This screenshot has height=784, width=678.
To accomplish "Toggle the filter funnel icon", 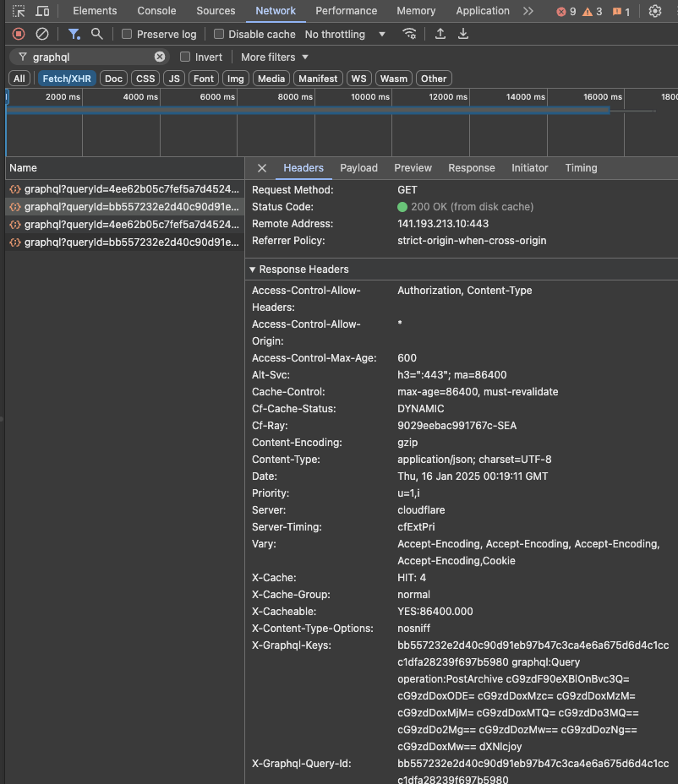I will click(74, 34).
